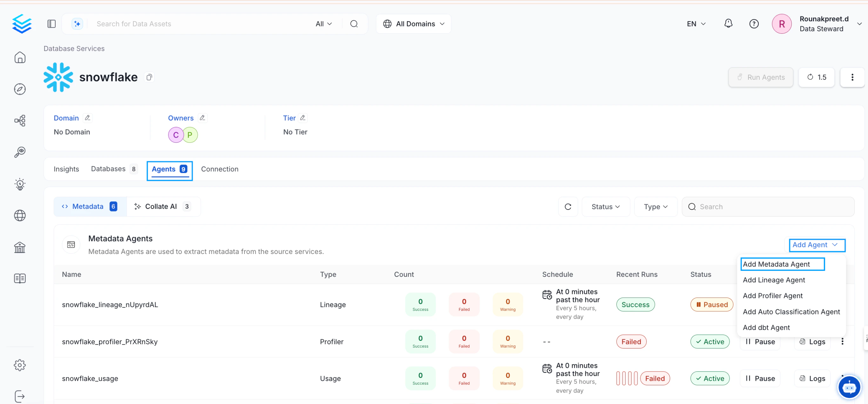This screenshot has width=868, height=404.
Task: Open notifications bell
Action: (728, 24)
